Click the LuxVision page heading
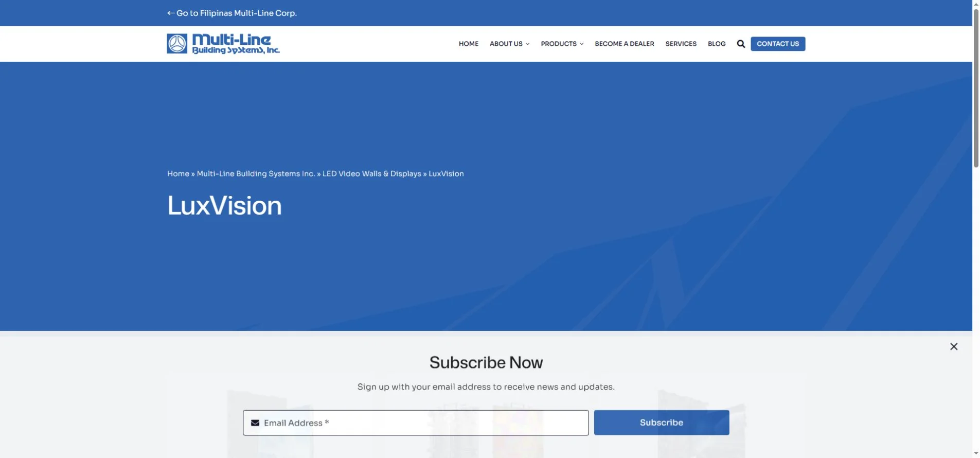The width and height of the screenshot is (980, 458). tap(224, 206)
